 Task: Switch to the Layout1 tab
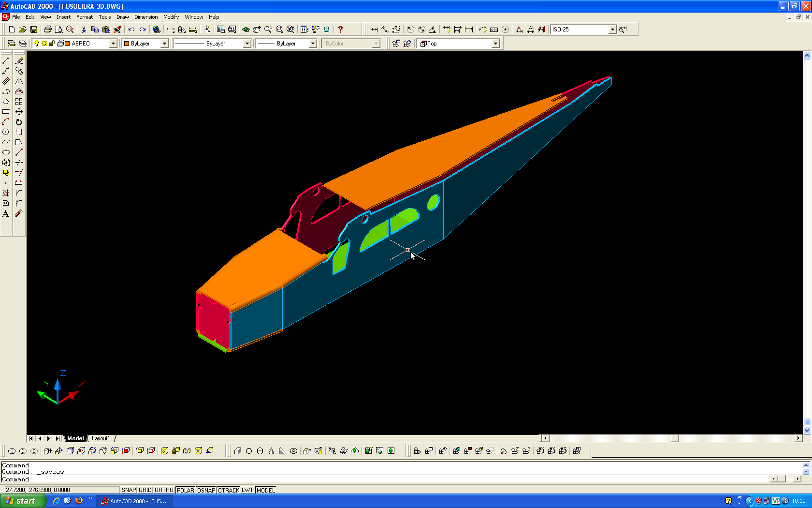(101, 438)
